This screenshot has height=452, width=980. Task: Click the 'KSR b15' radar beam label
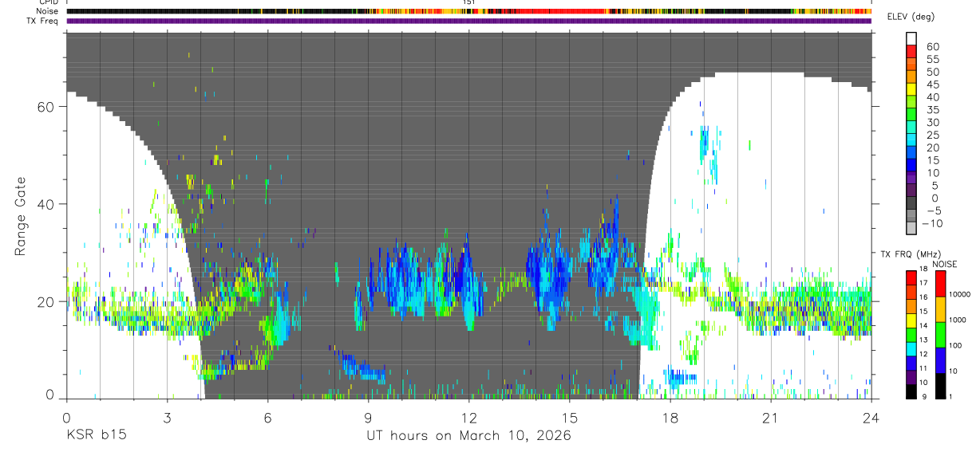96,436
